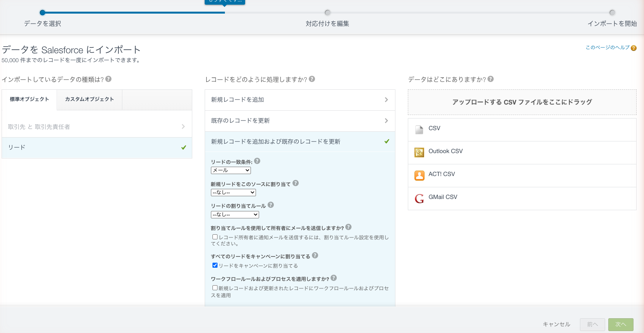Click the 前へ button

coord(592,324)
